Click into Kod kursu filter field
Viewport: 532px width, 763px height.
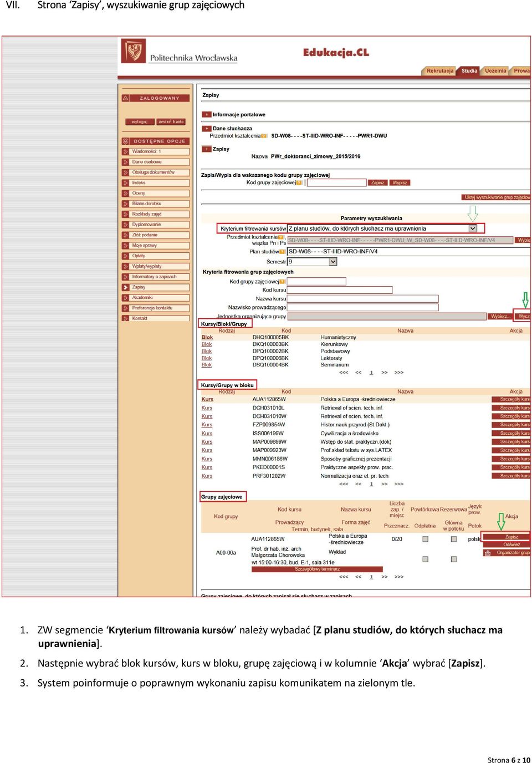[x=340, y=290]
